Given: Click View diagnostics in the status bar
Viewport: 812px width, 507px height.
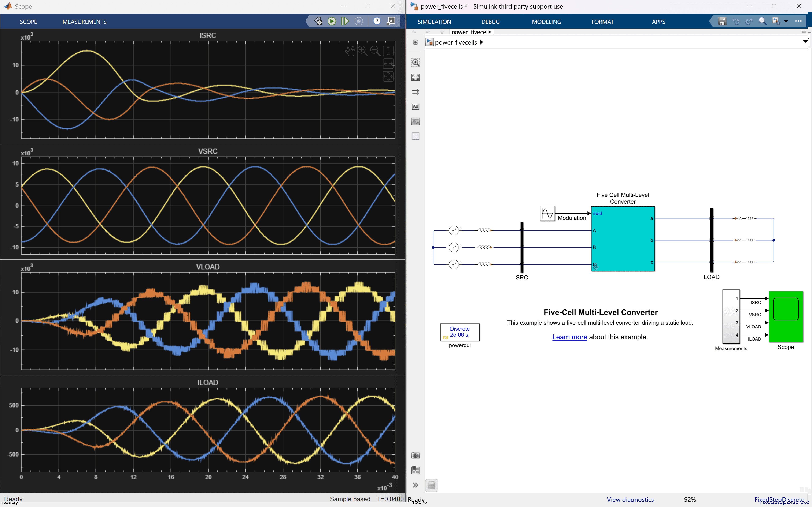Looking at the screenshot, I should coord(630,499).
